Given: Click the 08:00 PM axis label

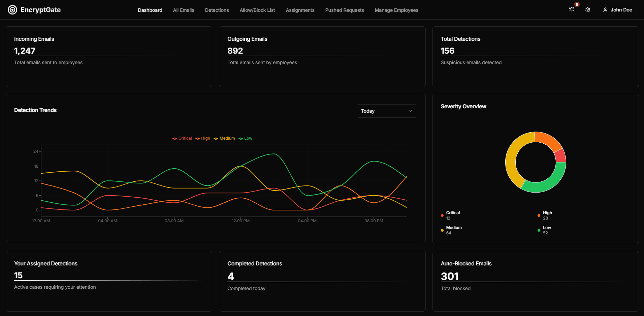Looking at the screenshot, I should 374,221.
